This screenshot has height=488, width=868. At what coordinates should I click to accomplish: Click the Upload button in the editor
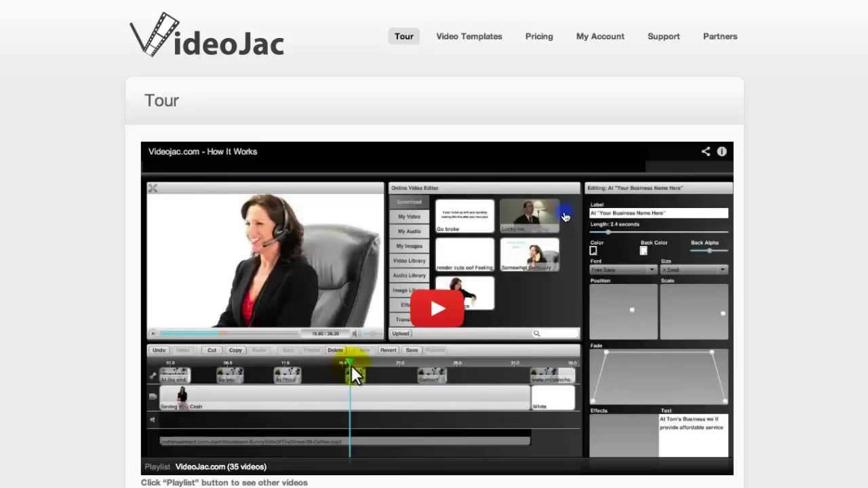[x=401, y=333]
